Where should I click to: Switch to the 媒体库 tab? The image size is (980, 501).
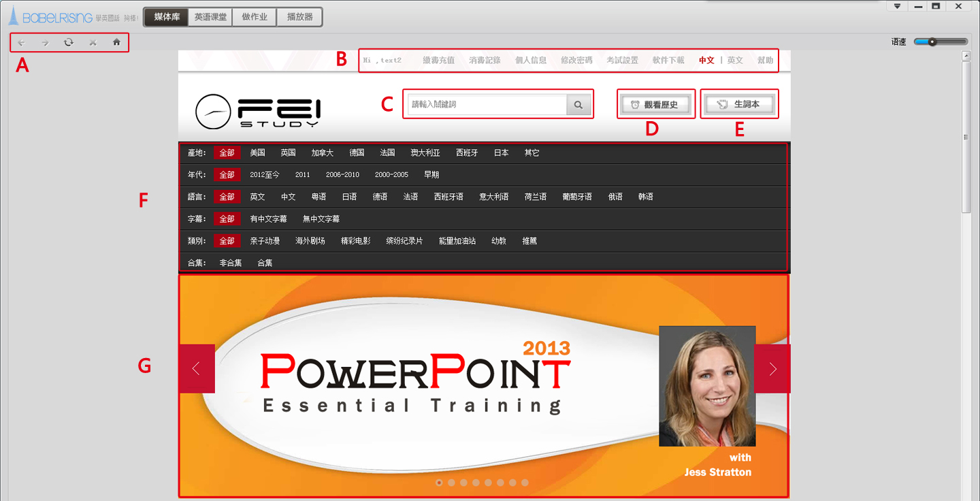pyautogui.click(x=167, y=17)
